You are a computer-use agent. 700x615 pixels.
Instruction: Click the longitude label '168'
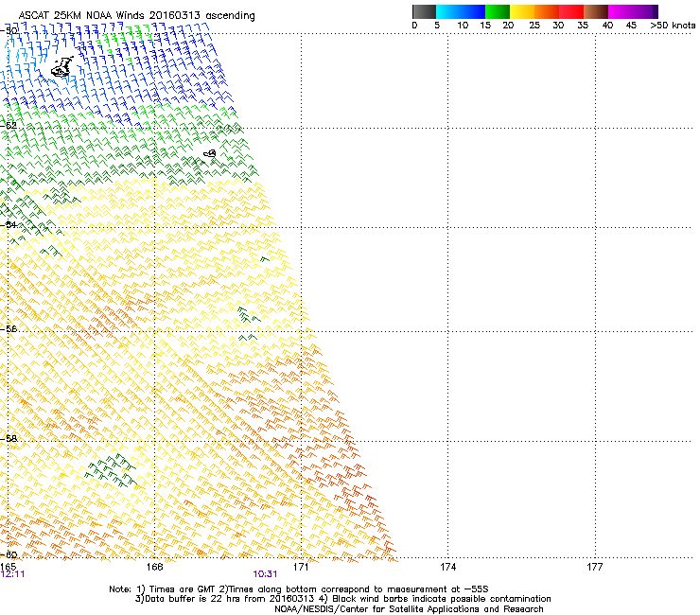[154, 567]
